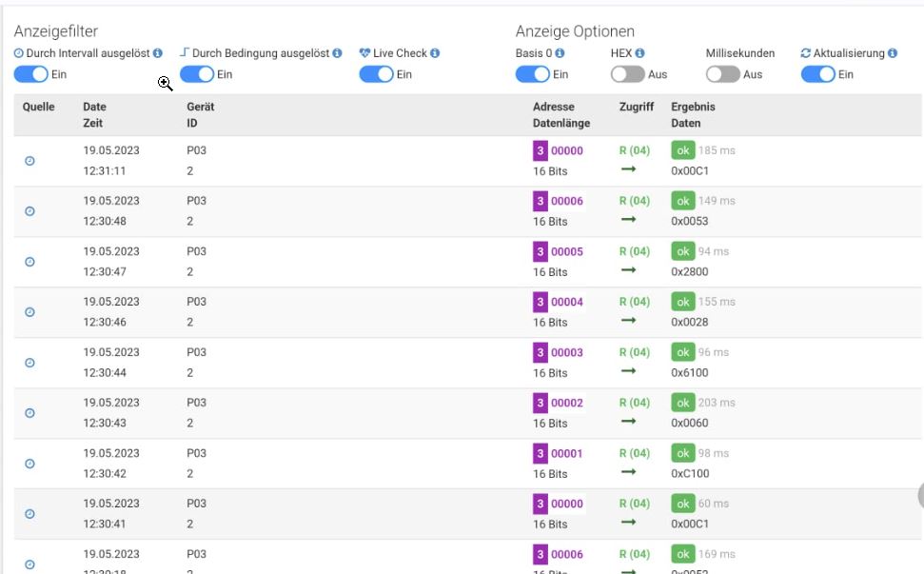
Task: Click info icon beside Aktualisierung
Action: pos(892,53)
